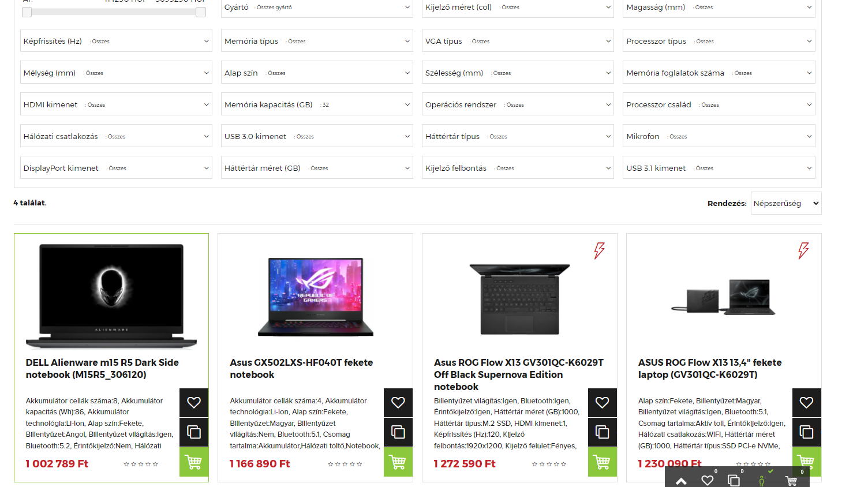Add Asus ROG Flow X13 Supernova to cart
868x487 pixels.
pyautogui.click(x=602, y=462)
